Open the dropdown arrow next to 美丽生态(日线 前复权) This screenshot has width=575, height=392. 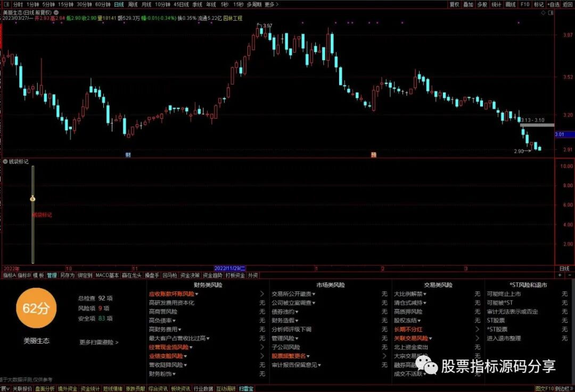point(56,12)
